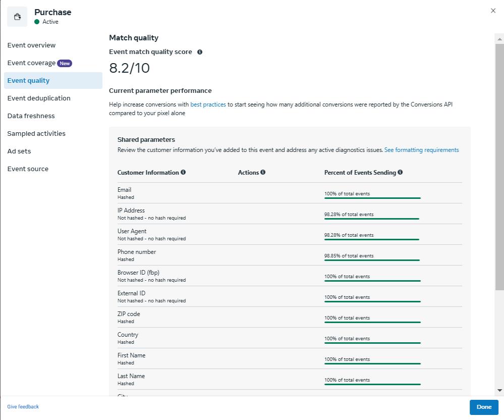Viewport: 504px width, 420px height.
Task: Click the scrollbar up arrow
Action: point(499,39)
